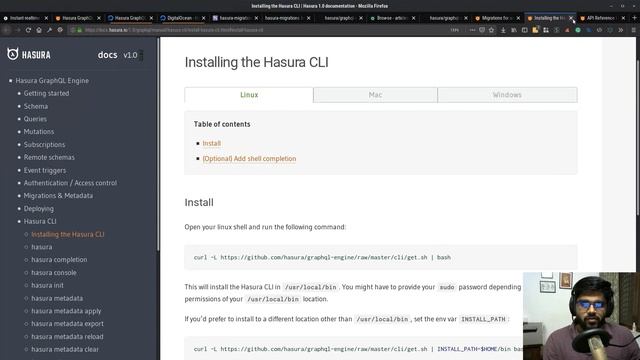Click the page vertical scrollbar
Image resolution: width=640 pixels, height=360 pixels.
pos(638,137)
